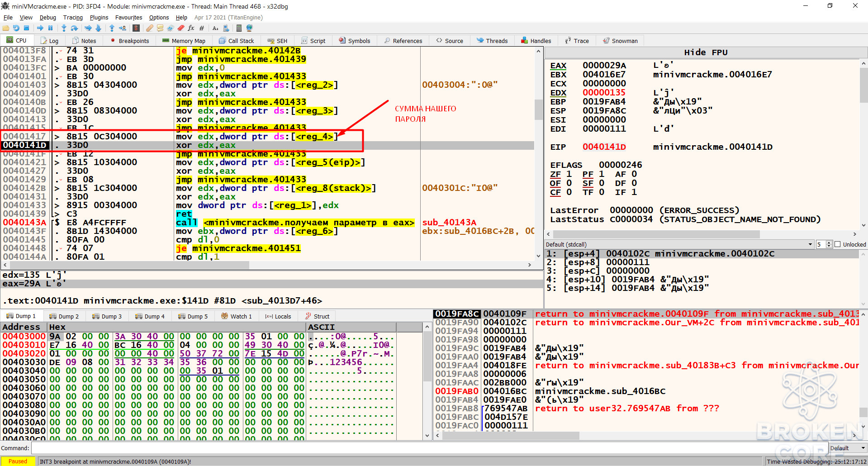Step over using the toolbar icon
Screen dimensions: 868x466
(74, 28)
